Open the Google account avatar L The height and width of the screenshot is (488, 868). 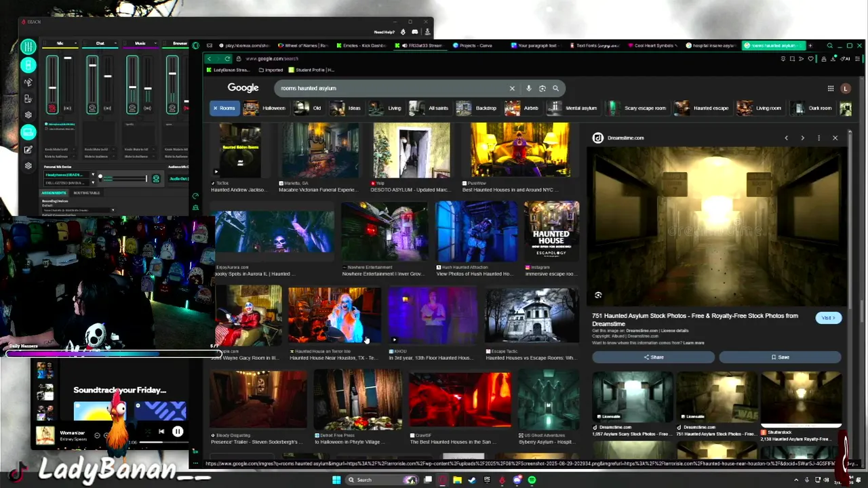point(845,88)
